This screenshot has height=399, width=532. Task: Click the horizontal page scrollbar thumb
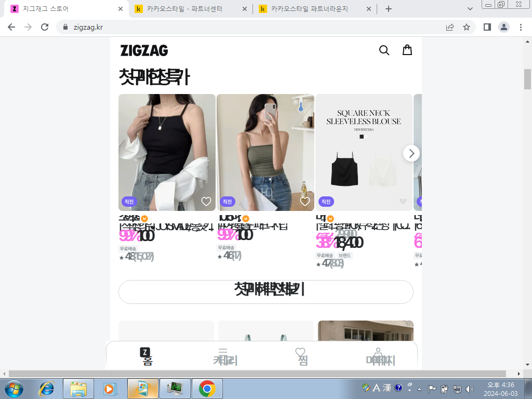(258, 374)
